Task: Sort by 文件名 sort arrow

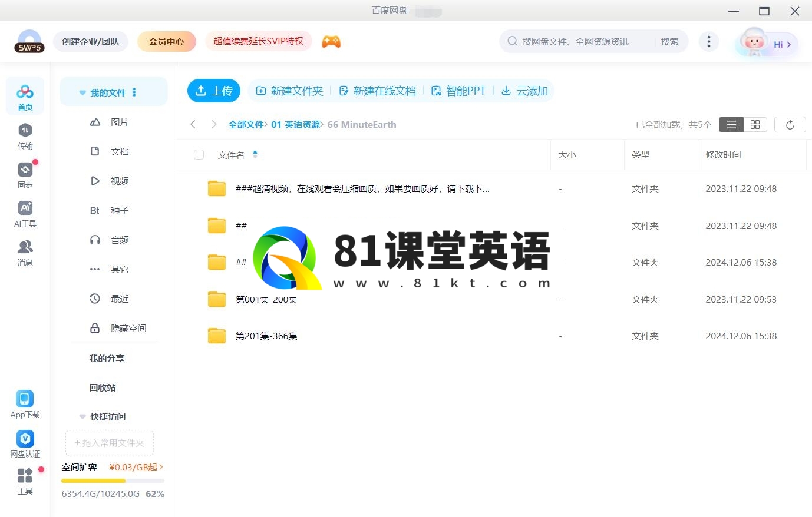Action: 255,154
